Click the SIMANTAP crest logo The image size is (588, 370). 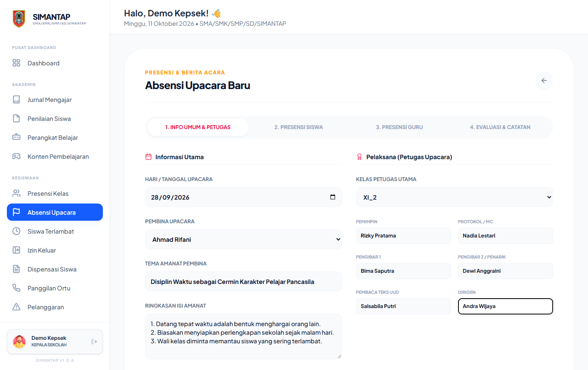[x=19, y=19]
